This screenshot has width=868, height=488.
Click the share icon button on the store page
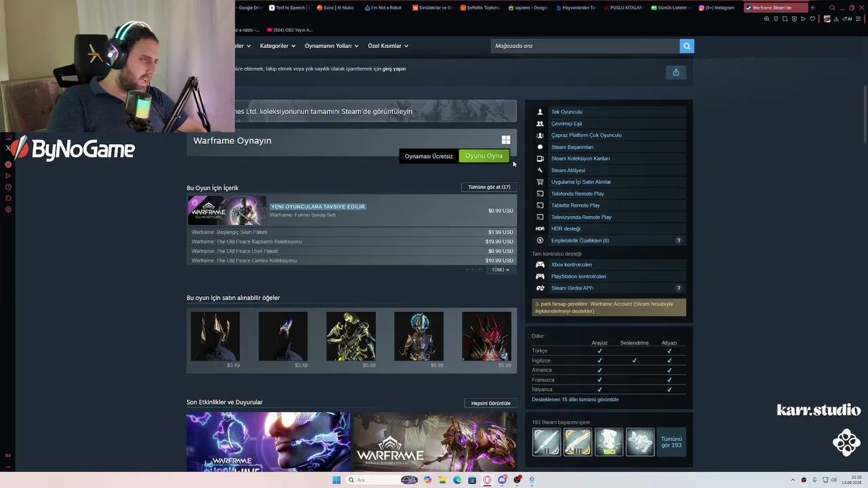[x=676, y=73]
